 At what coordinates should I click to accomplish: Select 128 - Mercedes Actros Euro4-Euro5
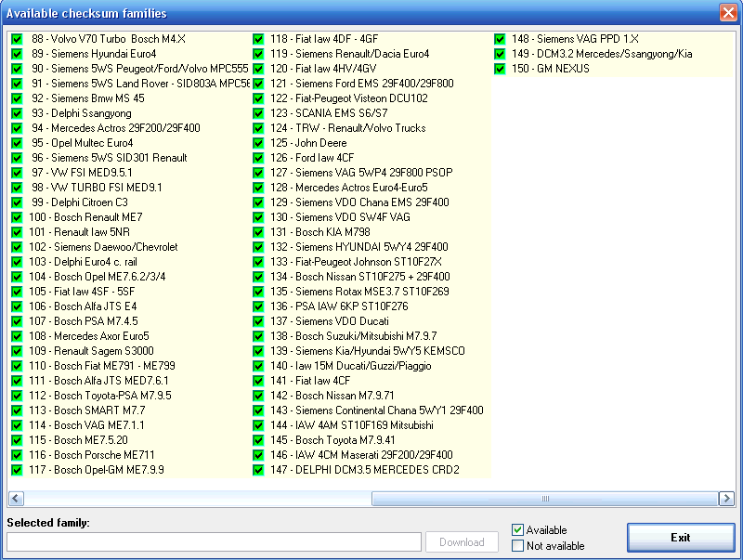pos(349,188)
